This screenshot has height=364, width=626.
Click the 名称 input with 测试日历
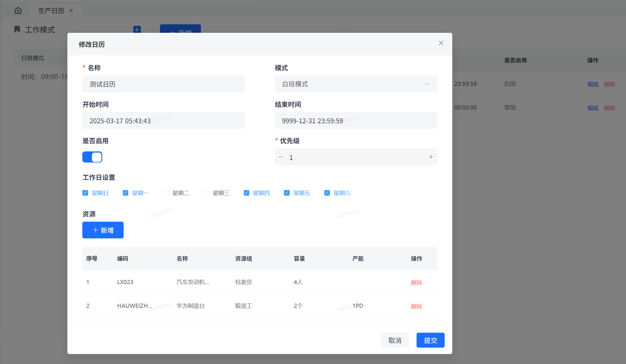coord(163,84)
